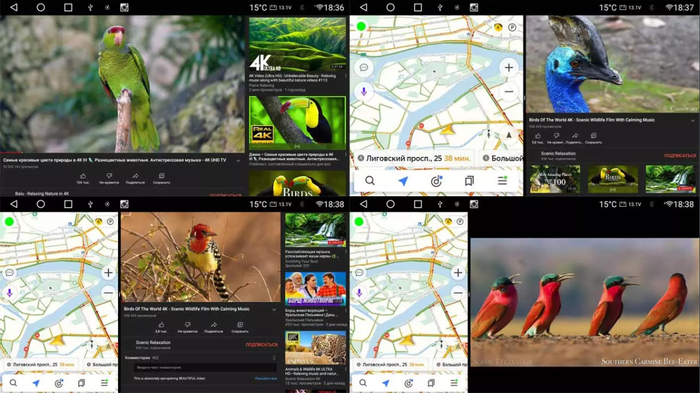Screen dimensions: 700x393
Task: Open the Animals & Wildlife 8K leopard thumbnail
Action: coord(315,348)
